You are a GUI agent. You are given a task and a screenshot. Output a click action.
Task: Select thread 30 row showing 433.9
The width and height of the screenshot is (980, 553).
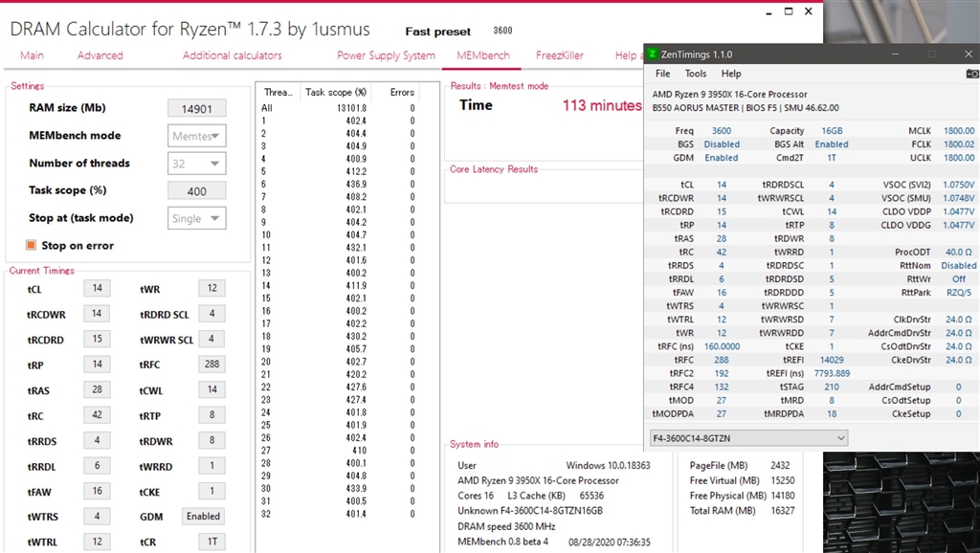[338, 489]
